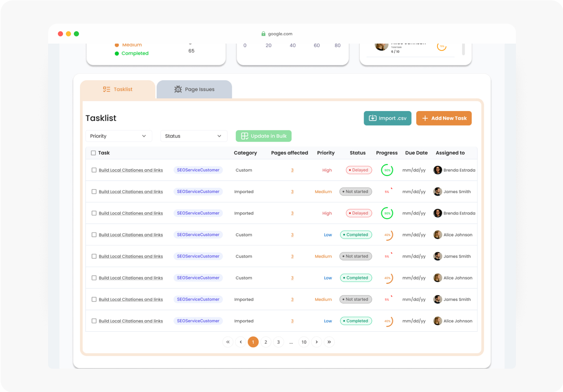Check the checkbox on the first Delayed task row
The height and width of the screenshot is (392, 563).
tap(94, 170)
